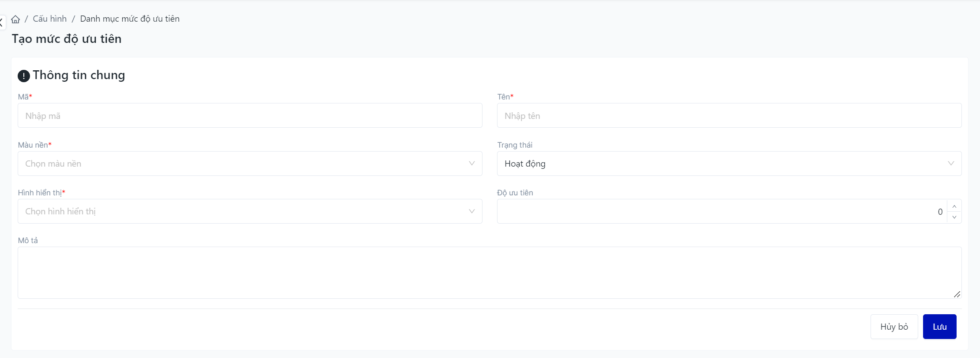Click the info icon beside Thông tin chung
Image resolution: width=980 pixels, height=358 pixels.
tap(24, 76)
